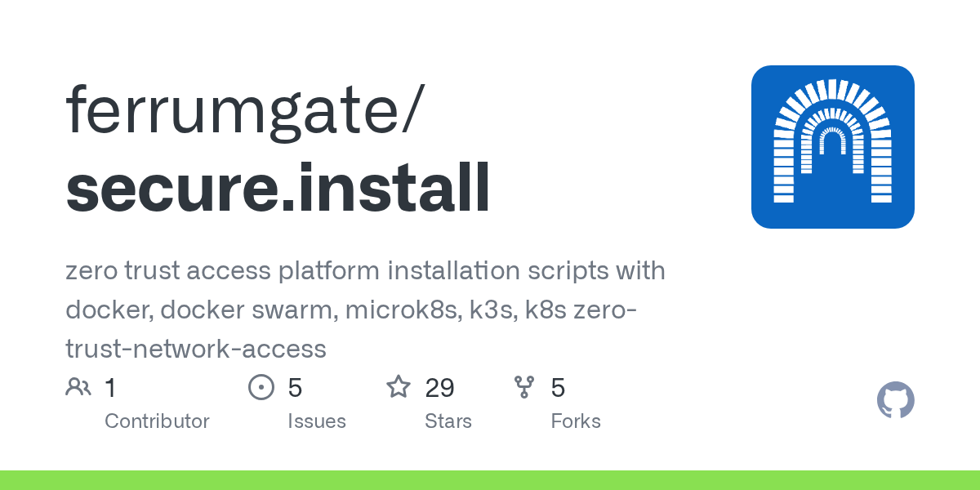
Task: Click the issues circle-dot icon
Action: tap(261, 387)
